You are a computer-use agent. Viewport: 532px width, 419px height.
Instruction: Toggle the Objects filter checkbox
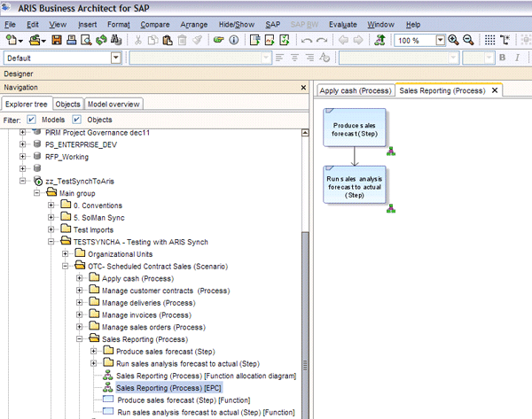(76, 120)
